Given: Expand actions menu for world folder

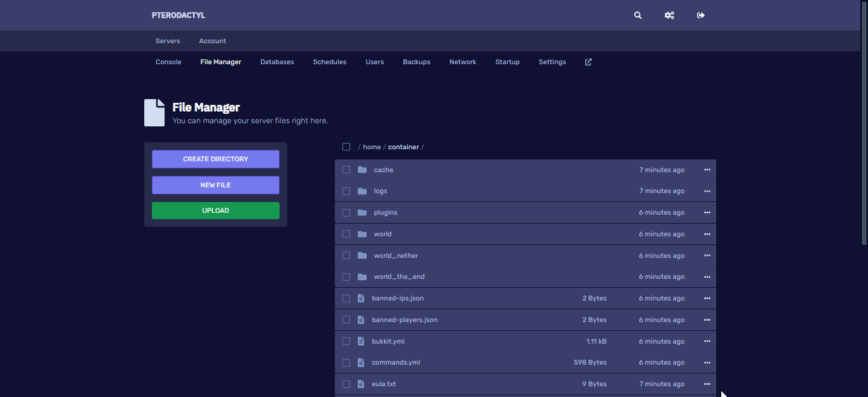Looking at the screenshot, I should tap(707, 234).
